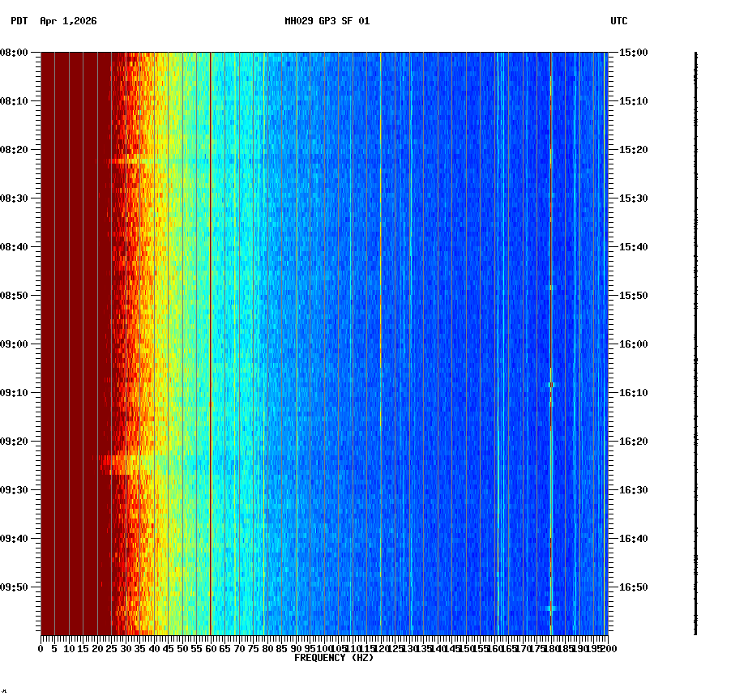The height and width of the screenshot is (700, 731).
Task: Select the UTC timezone label
Action: pyautogui.click(x=620, y=23)
